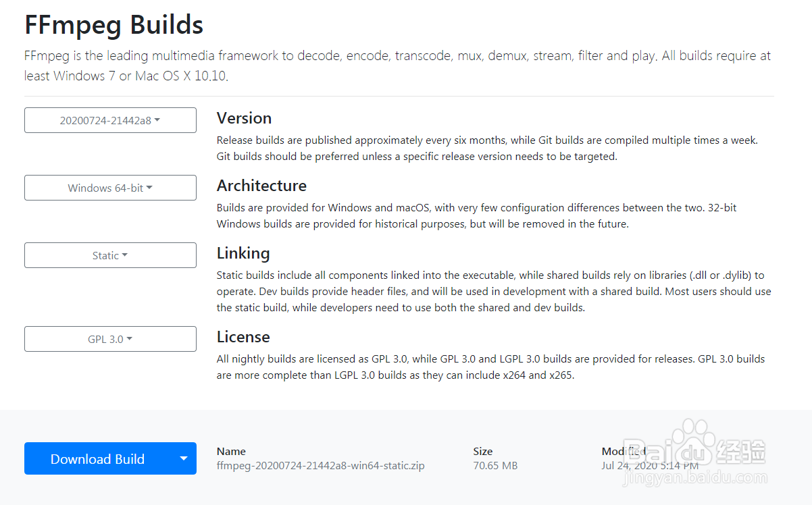Click the ffmpeg win64-static.zip file name
The image size is (812, 505).
coord(320,465)
